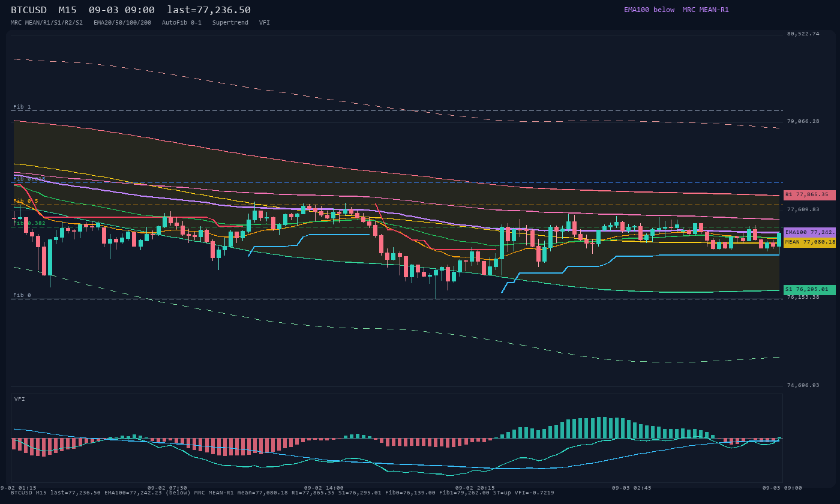Screen dimensions: 840x504
Task: Click the 74,696.93 price axis value
Action: 803,385
